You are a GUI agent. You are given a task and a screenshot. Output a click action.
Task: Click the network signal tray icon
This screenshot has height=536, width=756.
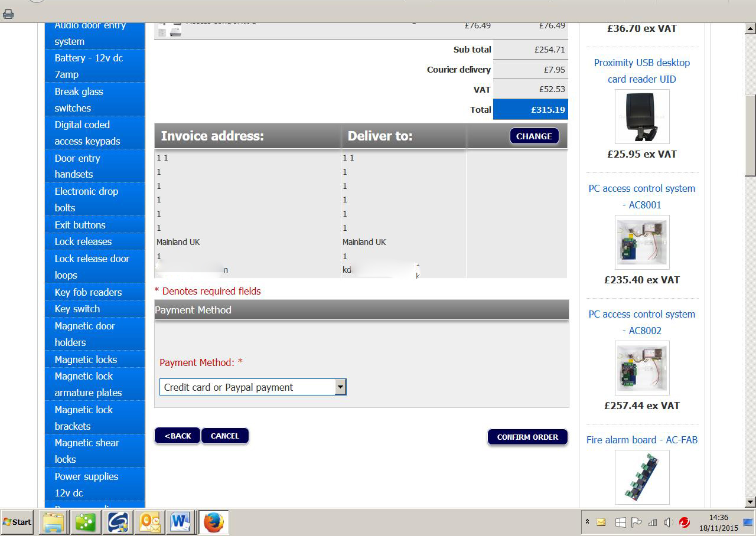pos(653,522)
